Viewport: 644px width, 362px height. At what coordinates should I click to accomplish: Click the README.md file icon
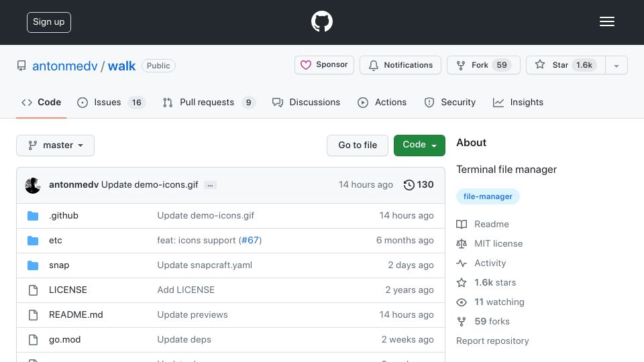coord(33,315)
